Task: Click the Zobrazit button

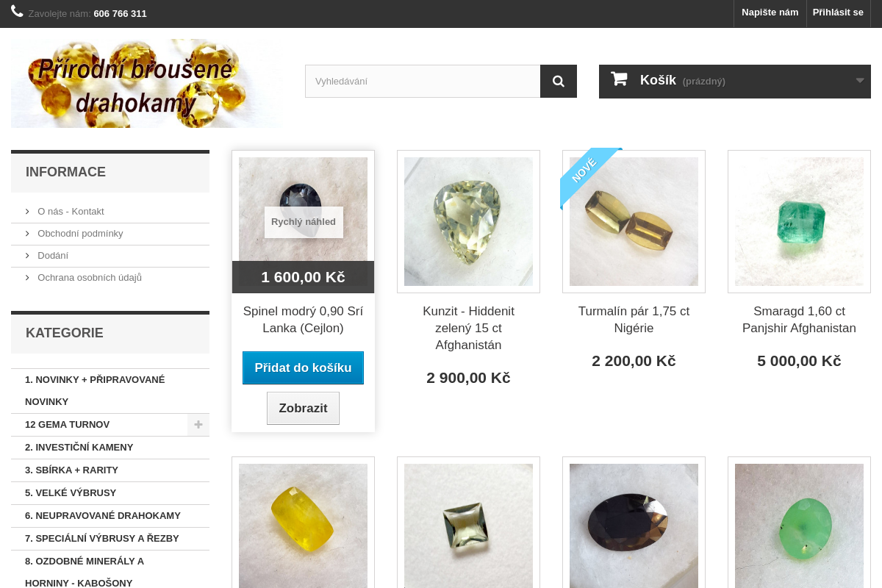Action: point(303,408)
